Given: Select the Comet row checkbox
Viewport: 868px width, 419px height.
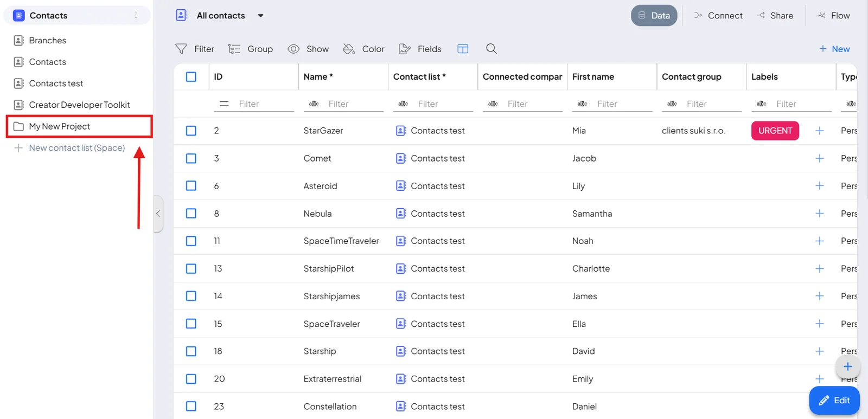Looking at the screenshot, I should pyautogui.click(x=191, y=158).
